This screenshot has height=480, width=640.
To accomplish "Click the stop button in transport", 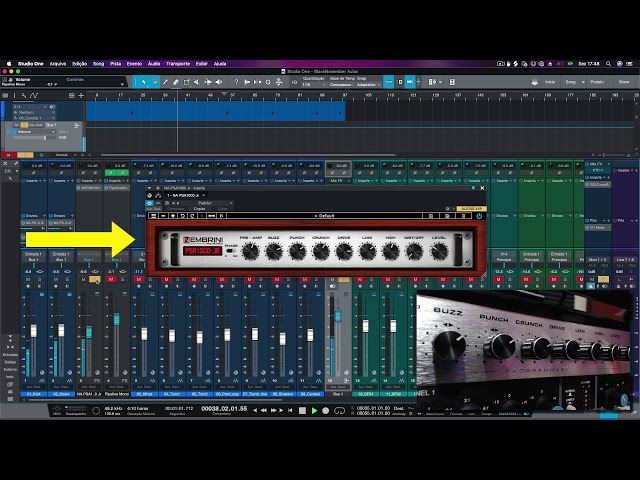I will (302, 411).
